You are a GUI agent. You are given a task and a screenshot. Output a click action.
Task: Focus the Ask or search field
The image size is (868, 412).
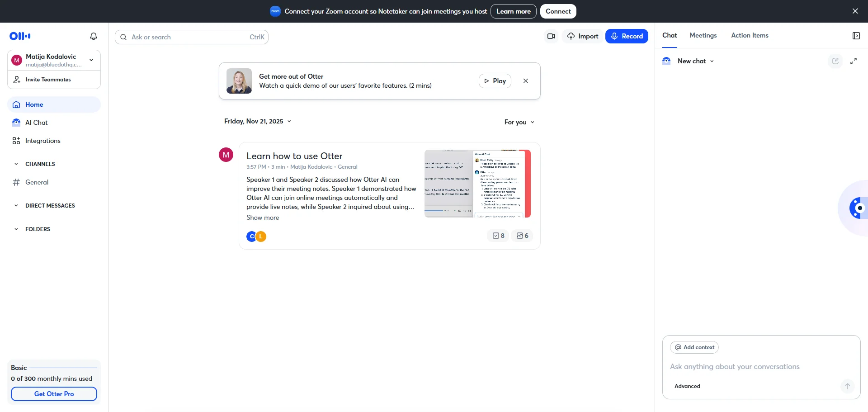tap(192, 37)
